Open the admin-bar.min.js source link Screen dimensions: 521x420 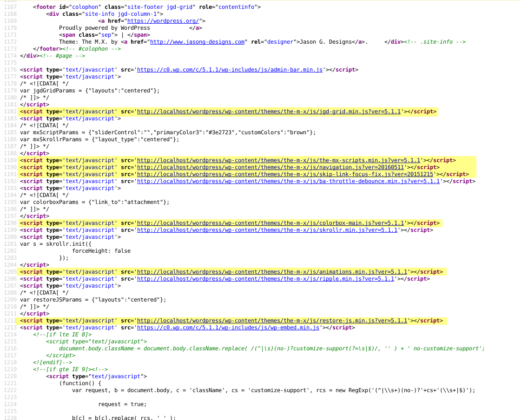(x=230, y=70)
